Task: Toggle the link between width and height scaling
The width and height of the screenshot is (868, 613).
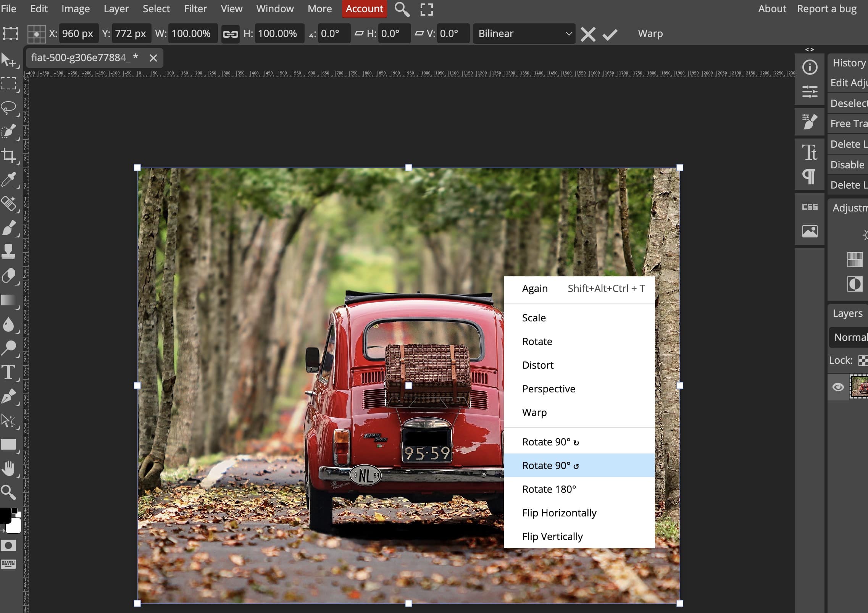Action: (x=229, y=34)
